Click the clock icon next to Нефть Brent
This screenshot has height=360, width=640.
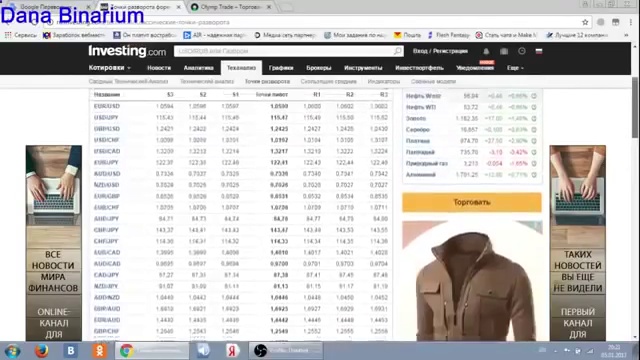click(534, 96)
